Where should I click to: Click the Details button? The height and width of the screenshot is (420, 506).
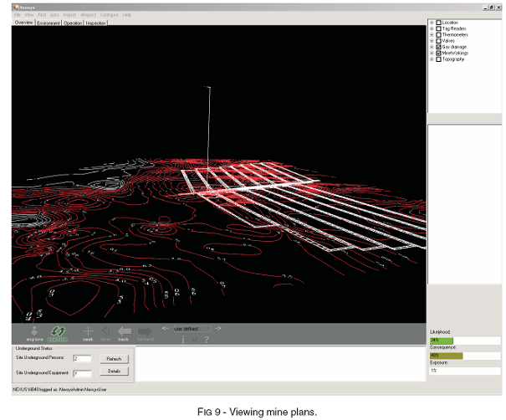[115, 370]
